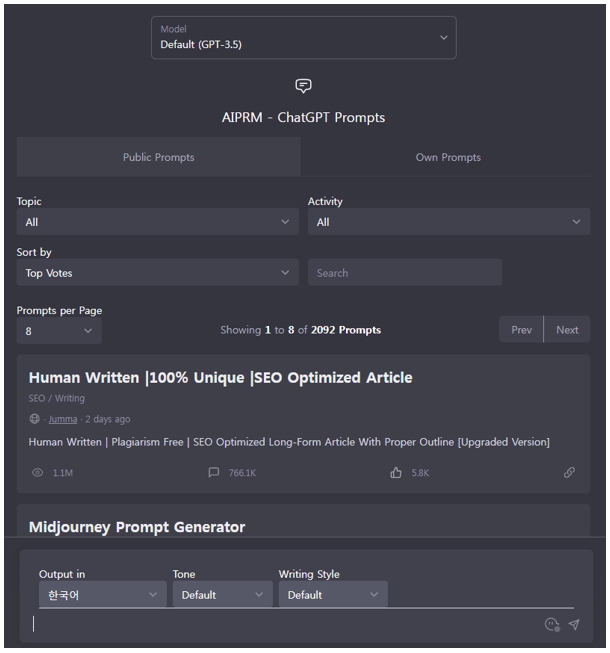Image resolution: width=610 pixels, height=653 pixels.
Task: Click the prompt Search field
Action: 404,273
